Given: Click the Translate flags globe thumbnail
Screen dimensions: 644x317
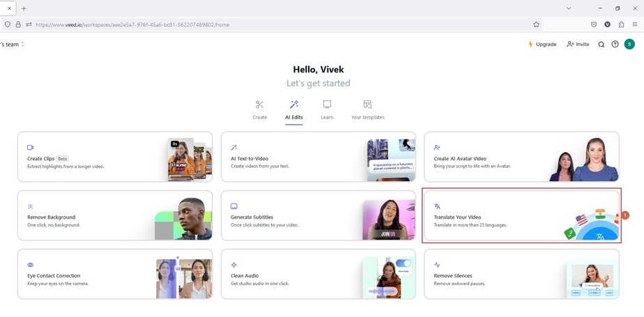Looking at the screenshot, I should tap(592, 224).
